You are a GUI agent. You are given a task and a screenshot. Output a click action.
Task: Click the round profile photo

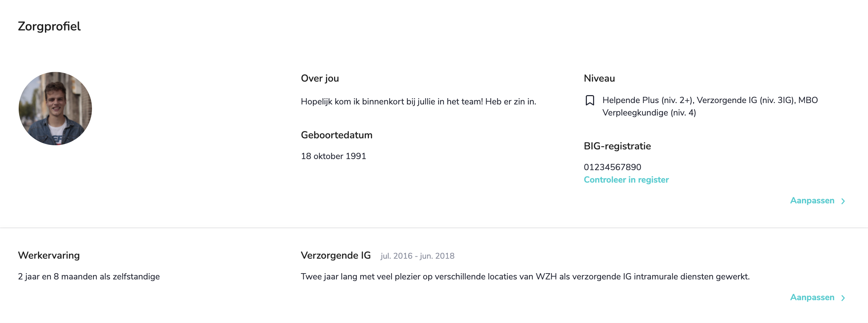click(x=55, y=109)
